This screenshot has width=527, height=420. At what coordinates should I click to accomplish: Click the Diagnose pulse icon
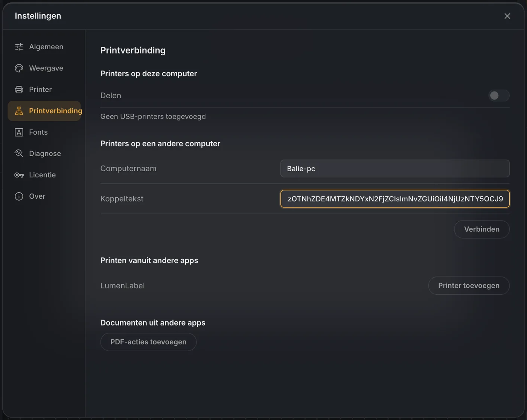click(19, 154)
